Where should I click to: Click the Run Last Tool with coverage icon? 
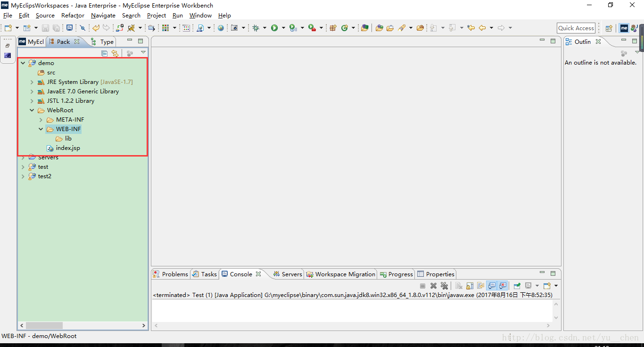pos(293,28)
